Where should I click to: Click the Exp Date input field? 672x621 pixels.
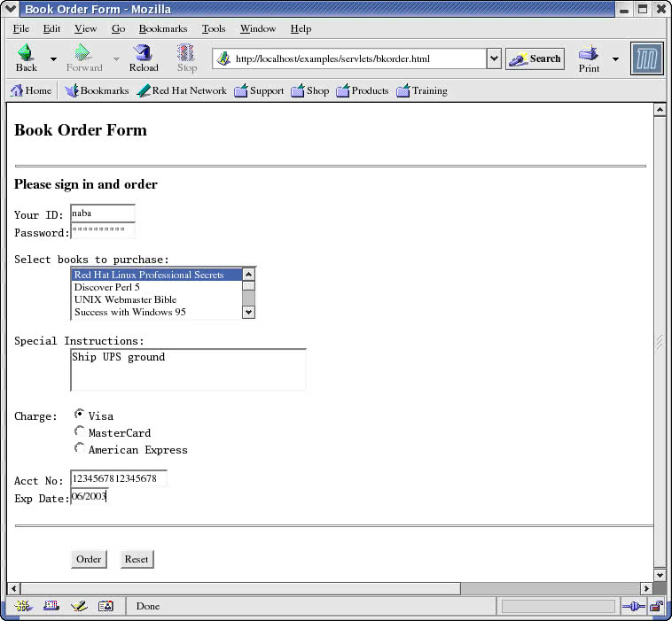90,496
